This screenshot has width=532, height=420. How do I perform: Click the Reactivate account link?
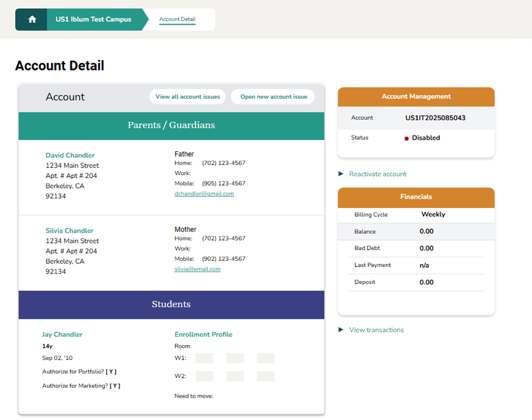(x=378, y=174)
